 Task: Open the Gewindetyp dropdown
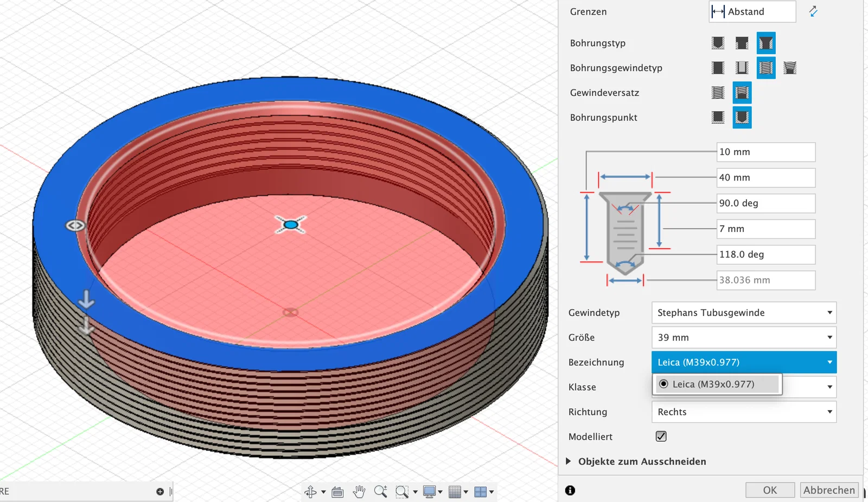pos(744,313)
